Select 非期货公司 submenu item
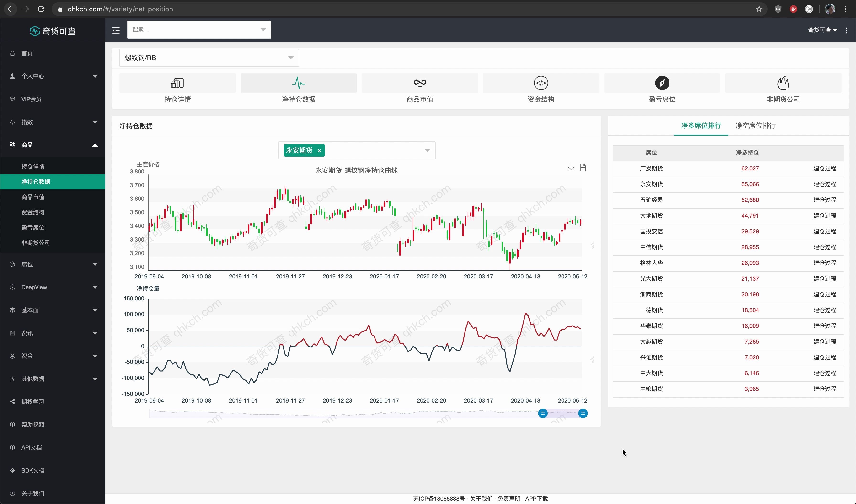The image size is (856, 504). click(53, 243)
